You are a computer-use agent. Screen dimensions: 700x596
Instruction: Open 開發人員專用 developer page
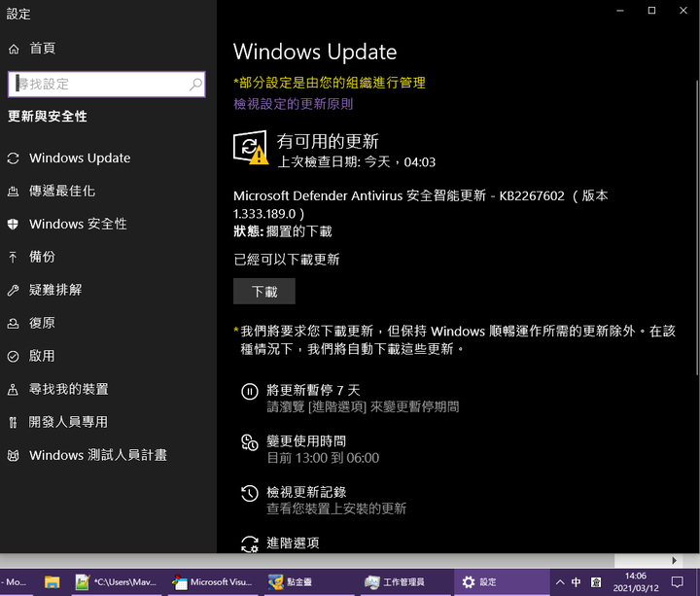68,422
